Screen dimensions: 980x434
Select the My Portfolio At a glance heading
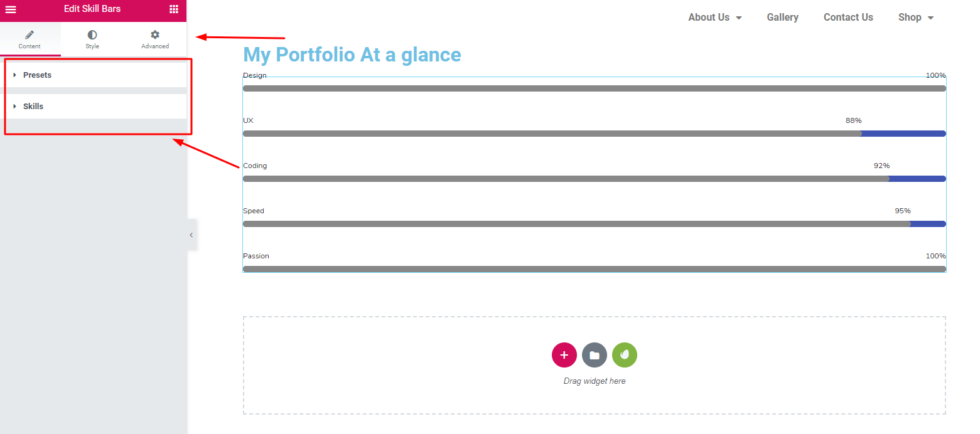352,55
